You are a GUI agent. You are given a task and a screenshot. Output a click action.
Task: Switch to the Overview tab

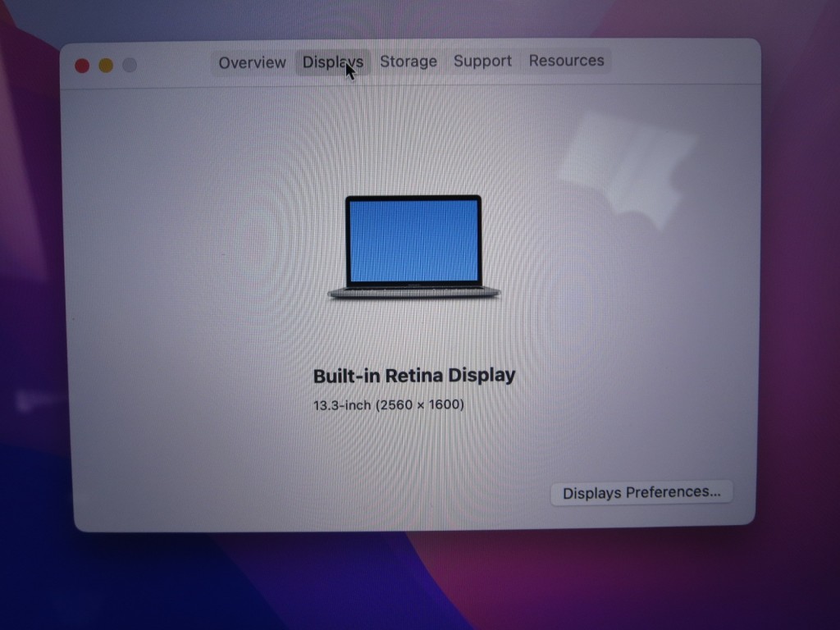(x=252, y=62)
